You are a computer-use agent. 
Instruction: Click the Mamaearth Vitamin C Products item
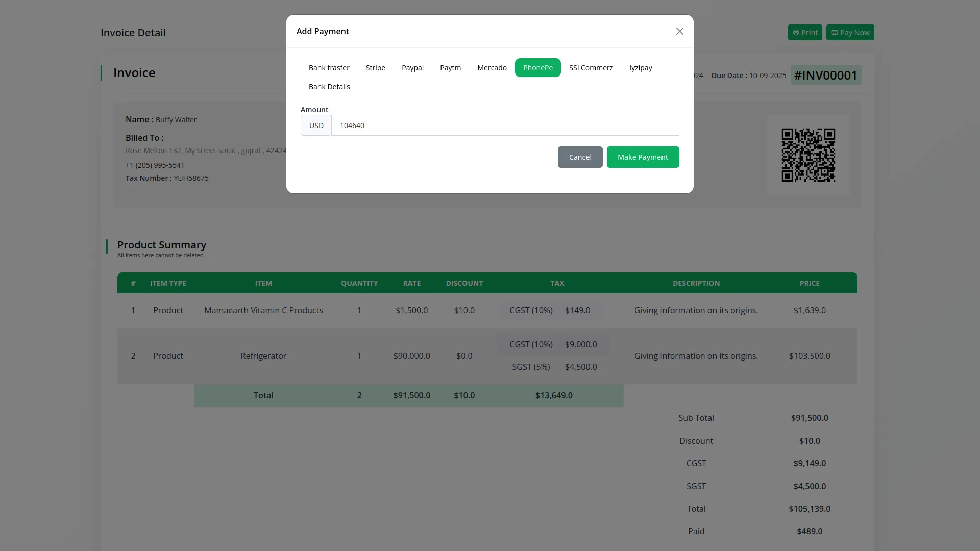[263, 310]
